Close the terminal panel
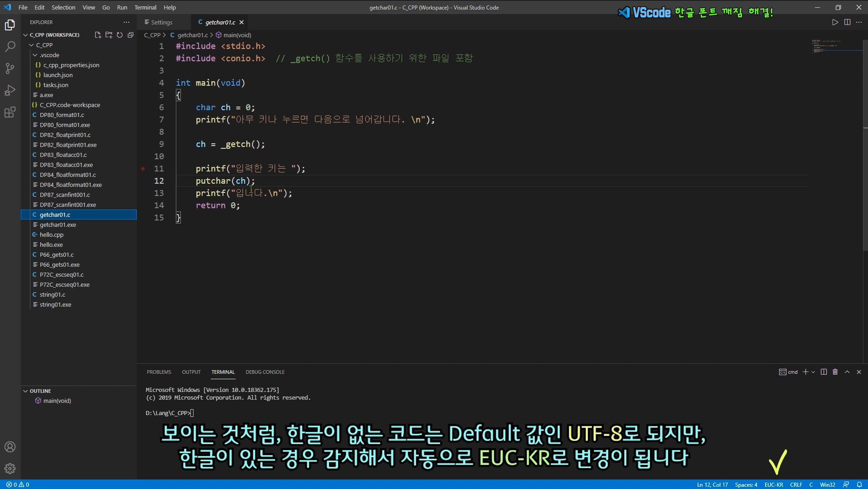The image size is (868, 489). click(859, 372)
